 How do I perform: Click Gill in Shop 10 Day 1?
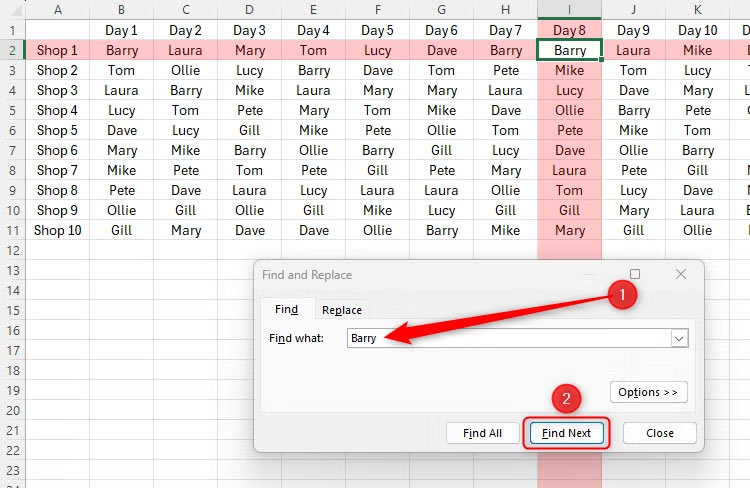tap(121, 231)
